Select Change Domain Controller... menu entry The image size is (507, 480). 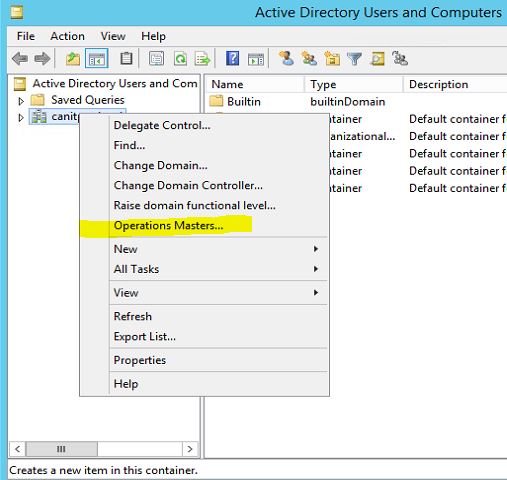click(204, 185)
